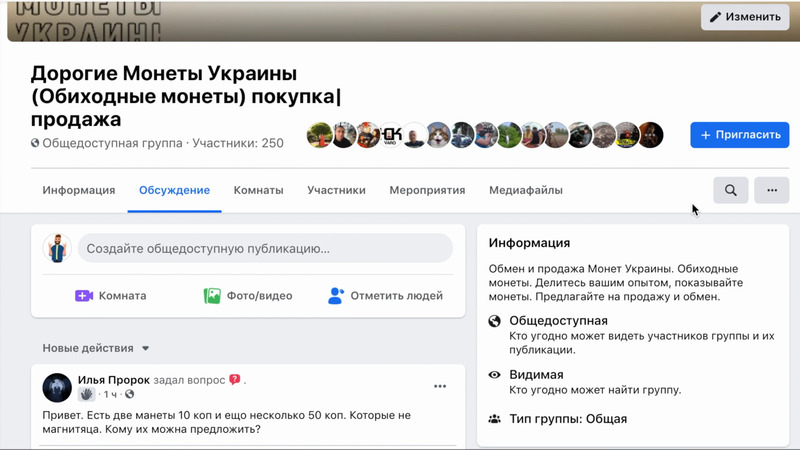
Task: Open the Комнаты tab
Action: click(258, 190)
